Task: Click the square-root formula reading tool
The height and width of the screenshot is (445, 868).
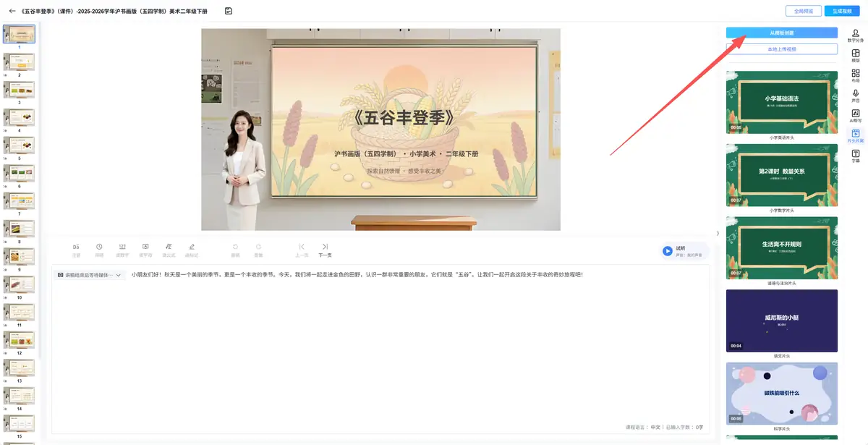Action: pos(169,250)
